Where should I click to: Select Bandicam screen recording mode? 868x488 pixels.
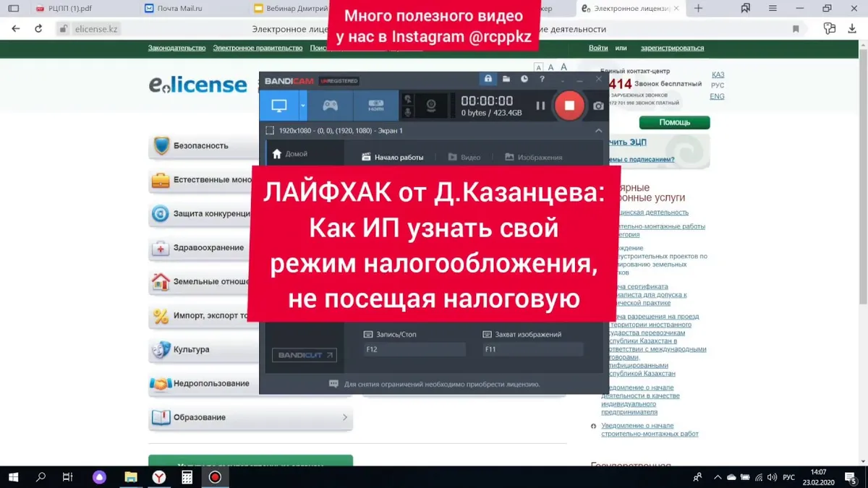[279, 106]
